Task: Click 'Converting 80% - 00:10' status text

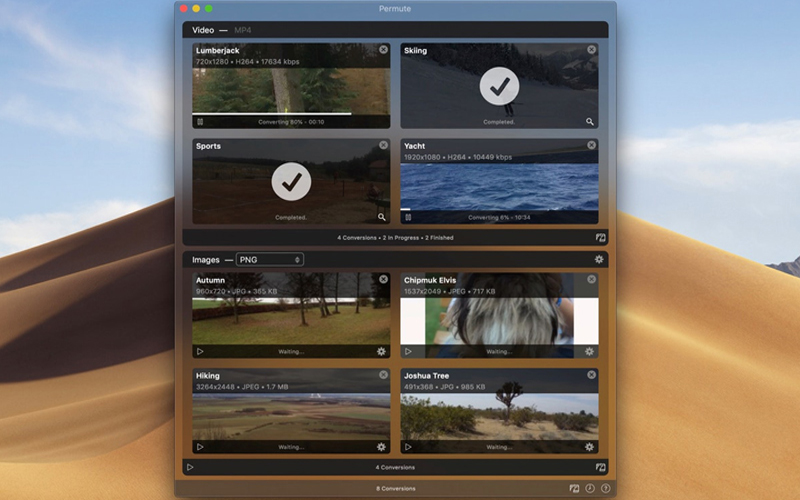Action: 291,122
